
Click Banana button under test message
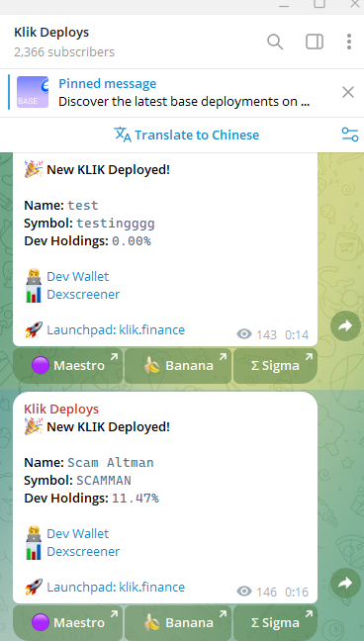(x=178, y=365)
